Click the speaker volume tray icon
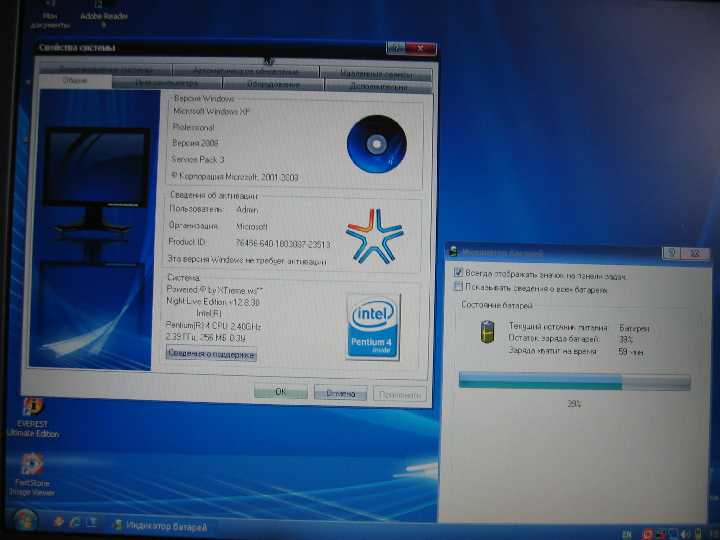 pyautogui.click(x=685, y=534)
